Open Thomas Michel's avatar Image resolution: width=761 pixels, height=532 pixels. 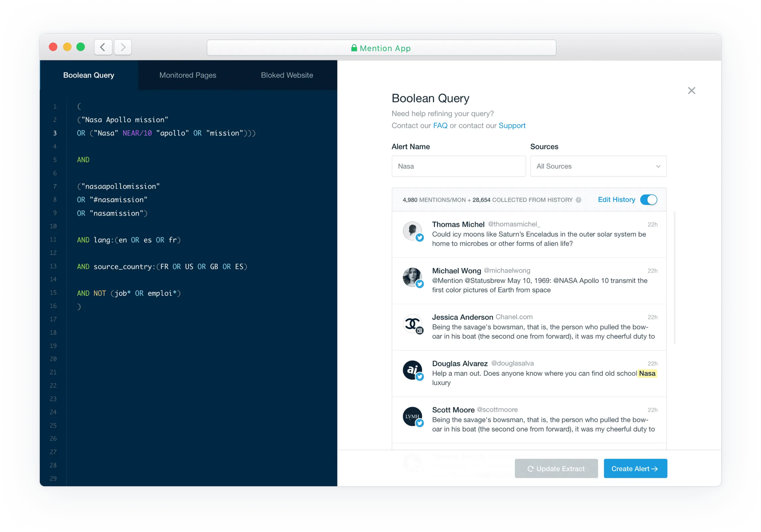tap(412, 230)
